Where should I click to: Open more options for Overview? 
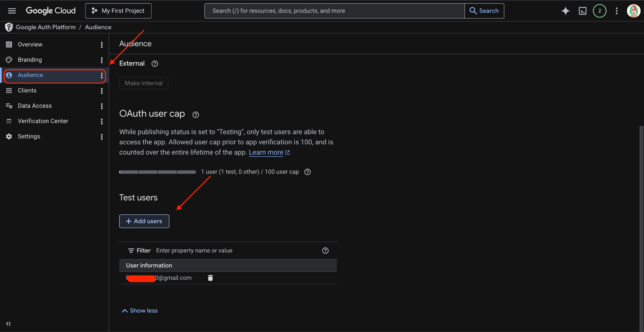102,45
